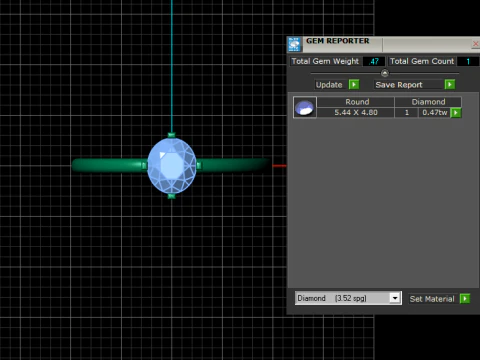The width and height of the screenshot is (480, 360).
Task: Click the Total Gem Count value 1
Action: tap(468, 61)
